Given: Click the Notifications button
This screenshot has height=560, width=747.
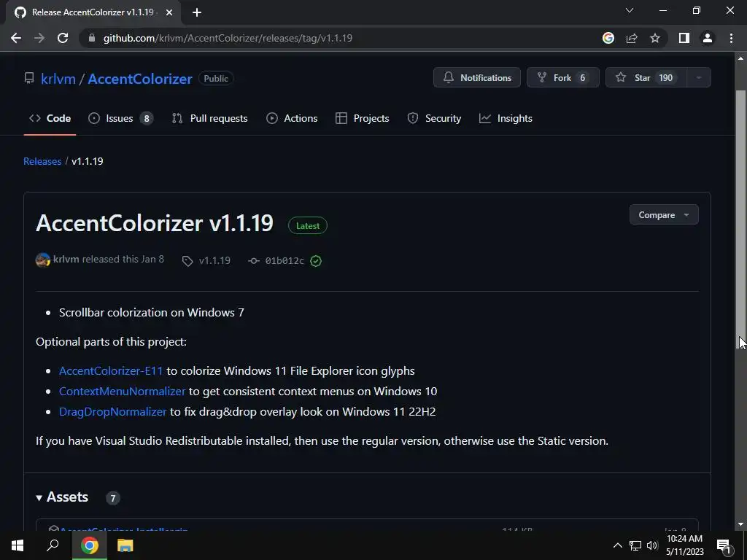Looking at the screenshot, I should 477,77.
